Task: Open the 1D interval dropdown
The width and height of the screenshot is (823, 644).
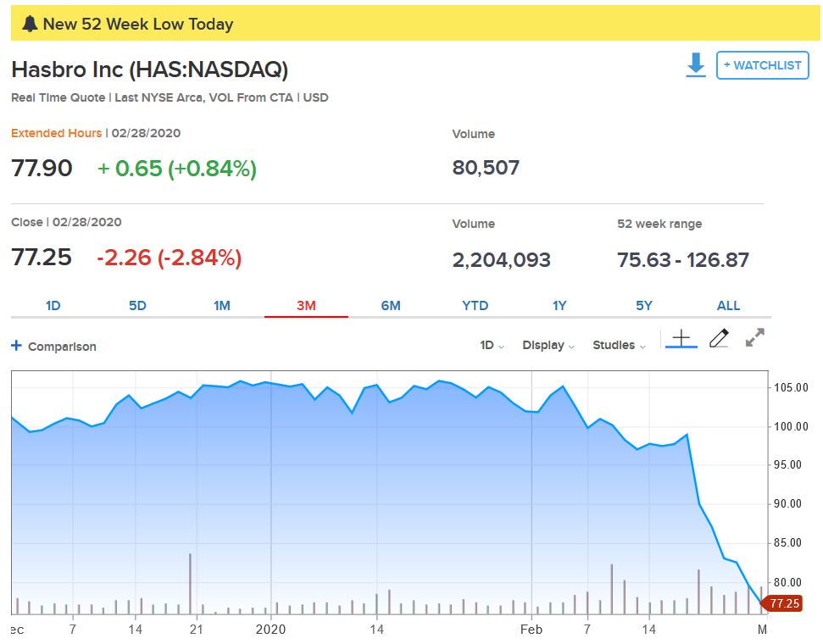Action: click(492, 346)
